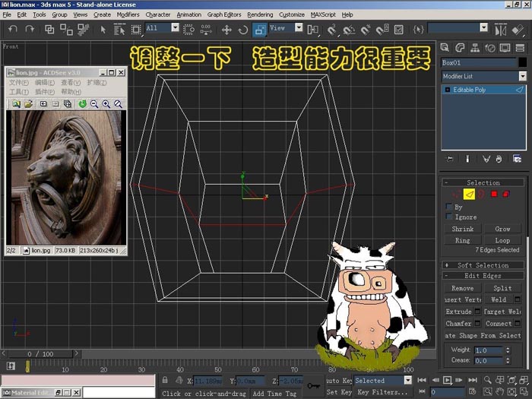This screenshot has width=532, height=399.
Task: Expand the Modifier List dropdown
Action: pos(523,76)
